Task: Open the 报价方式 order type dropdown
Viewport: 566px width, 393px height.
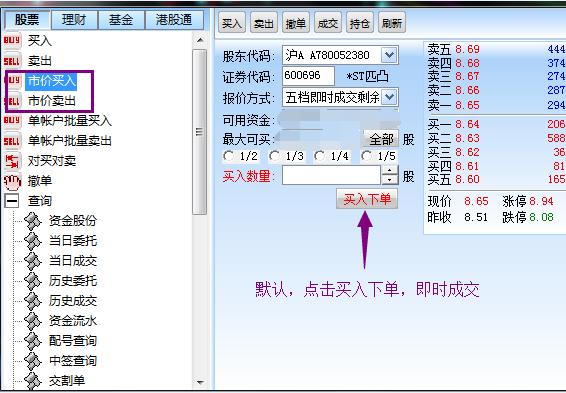Action: point(389,97)
